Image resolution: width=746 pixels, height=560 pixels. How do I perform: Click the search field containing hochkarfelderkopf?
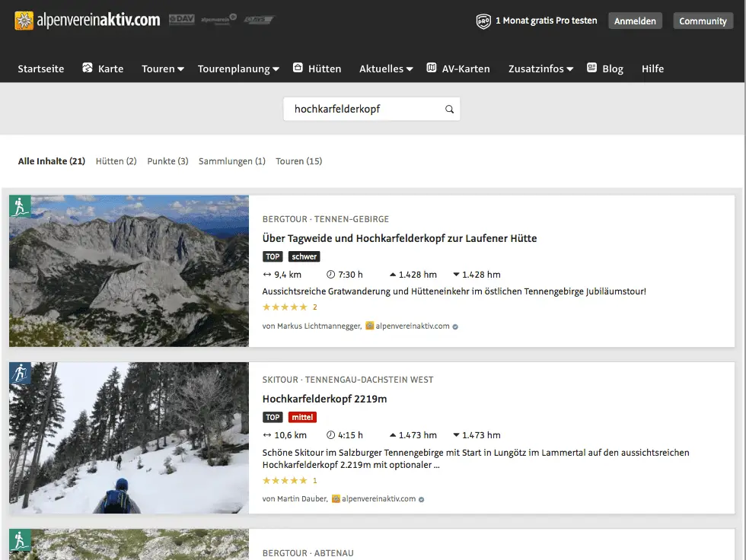pyautogui.click(x=371, y=110)
